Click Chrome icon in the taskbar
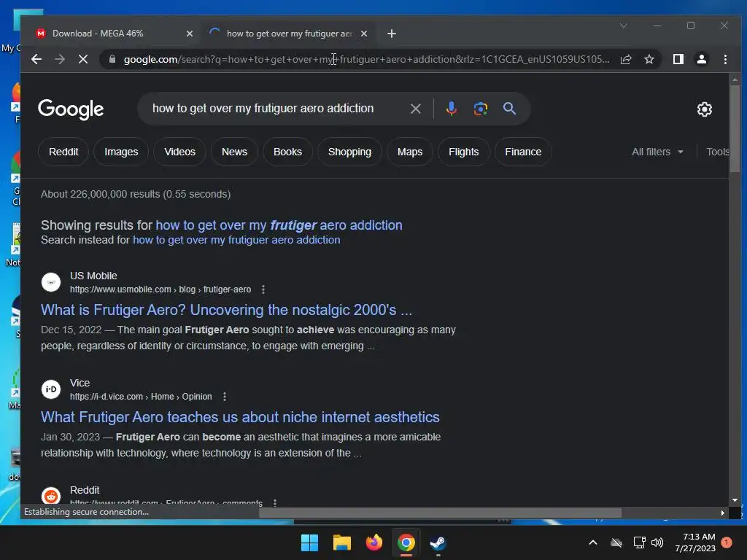 tap(406, 542)
